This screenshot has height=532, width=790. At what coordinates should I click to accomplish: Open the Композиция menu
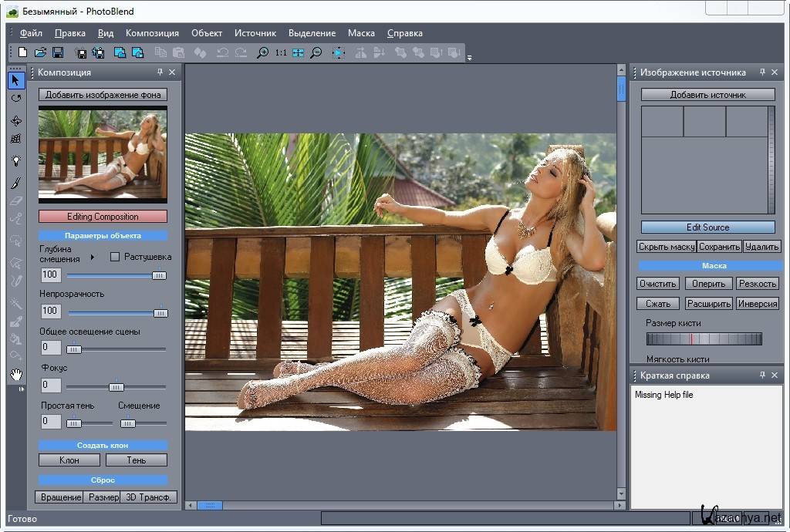coord(152,33)
